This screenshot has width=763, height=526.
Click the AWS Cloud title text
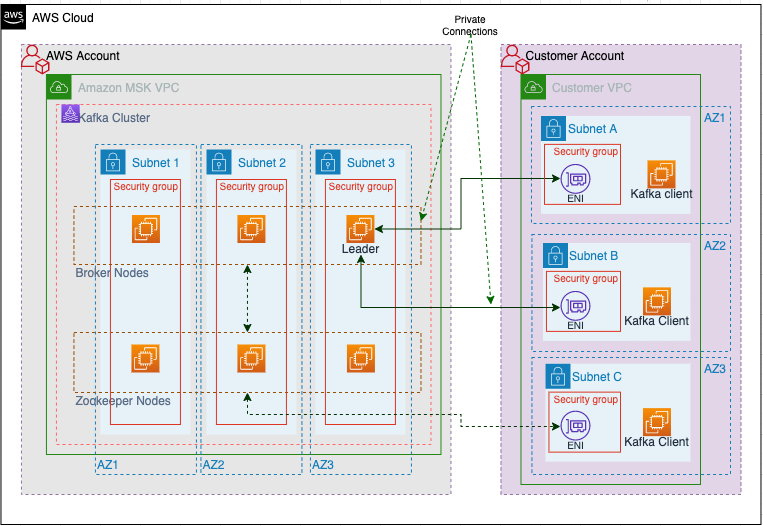click(x=63, y=18)
